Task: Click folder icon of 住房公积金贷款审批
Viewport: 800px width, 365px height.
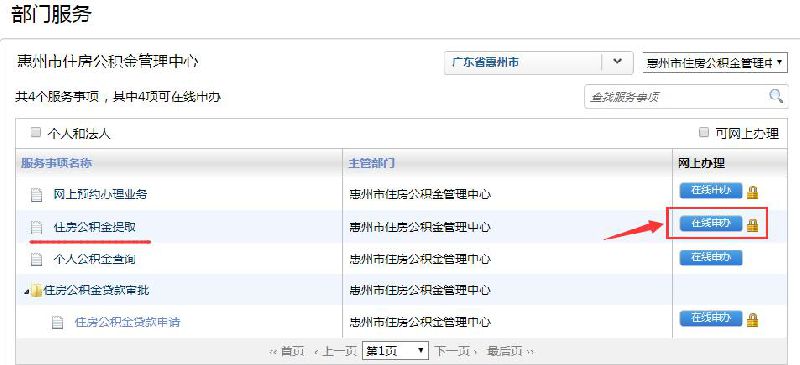Action: [x=36, y=291]
